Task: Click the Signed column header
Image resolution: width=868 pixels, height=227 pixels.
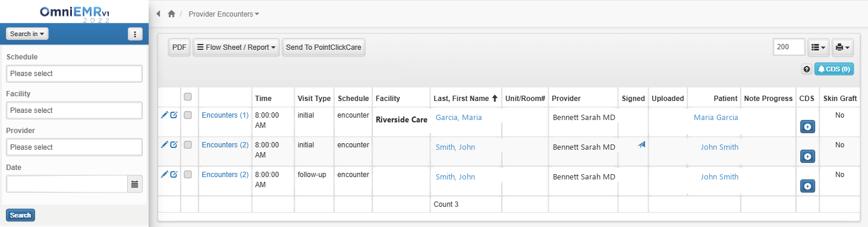Action: (x=633, y=98)
